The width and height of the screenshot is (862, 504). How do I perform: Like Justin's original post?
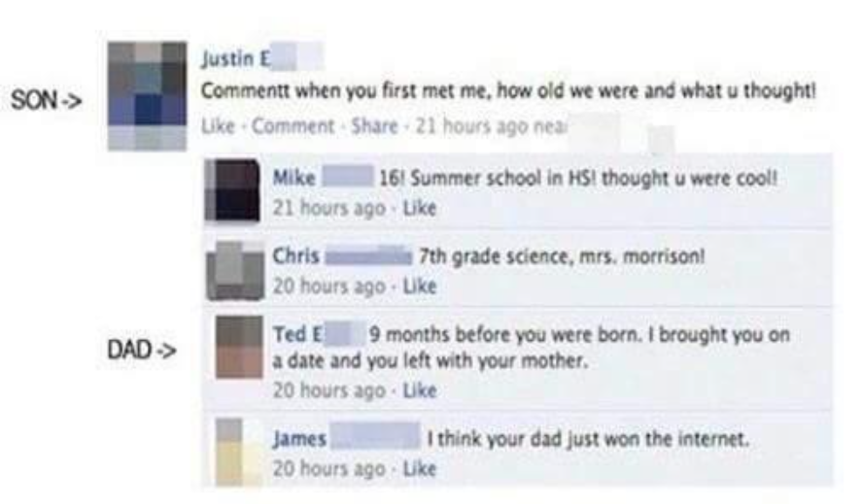[x=218, y=126]
